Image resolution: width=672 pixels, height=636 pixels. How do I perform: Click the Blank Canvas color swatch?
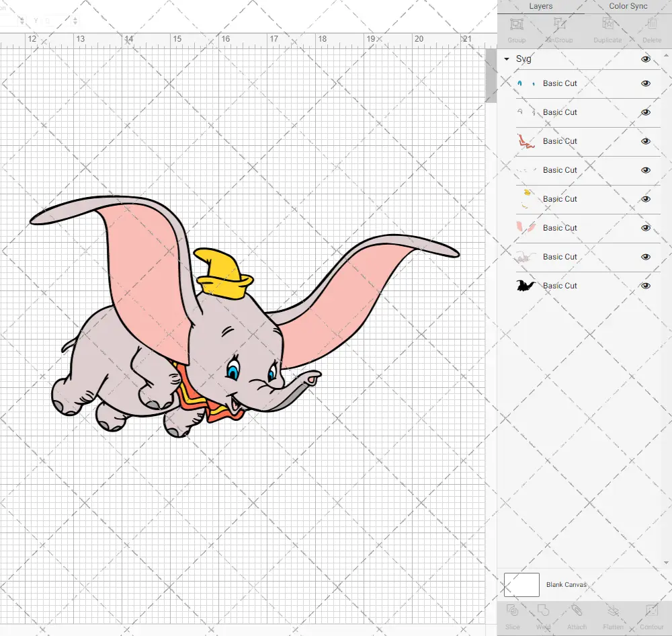521,584
